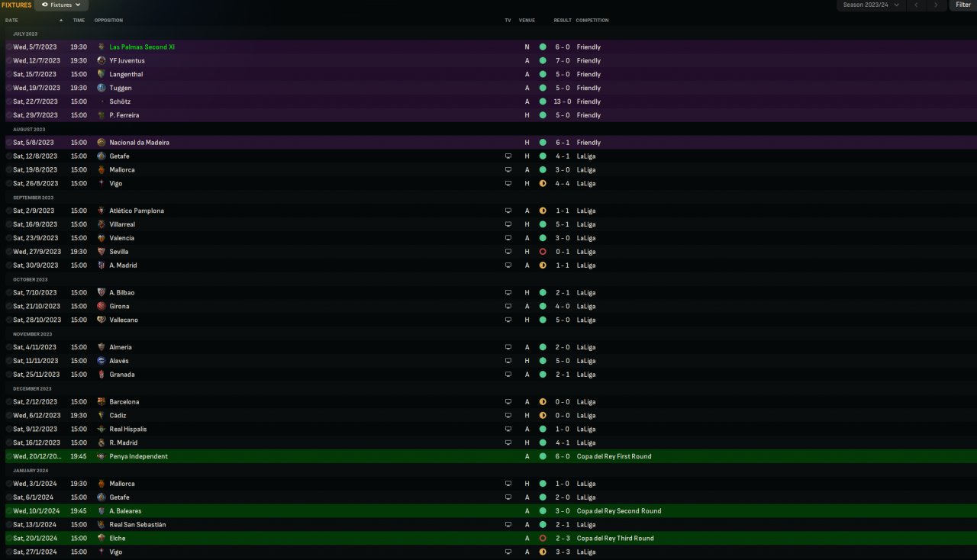Select the row circle for Sat, 2/9/2023
Screen dimensions: 977x560
[8, 211]
